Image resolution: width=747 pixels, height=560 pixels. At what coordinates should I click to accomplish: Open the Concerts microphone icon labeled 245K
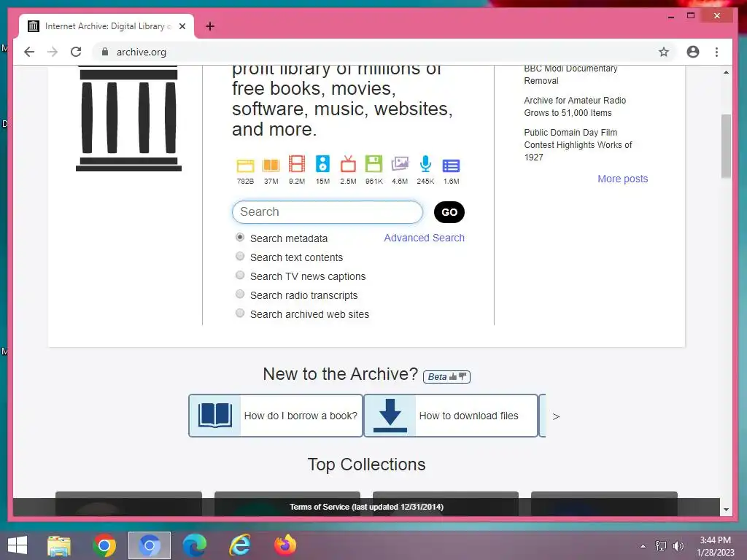click(425, 164)
